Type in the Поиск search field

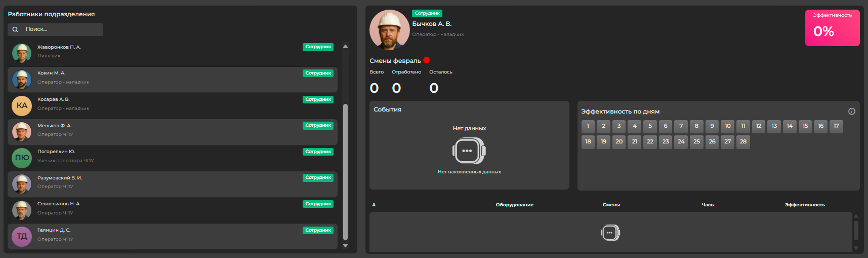61,29
